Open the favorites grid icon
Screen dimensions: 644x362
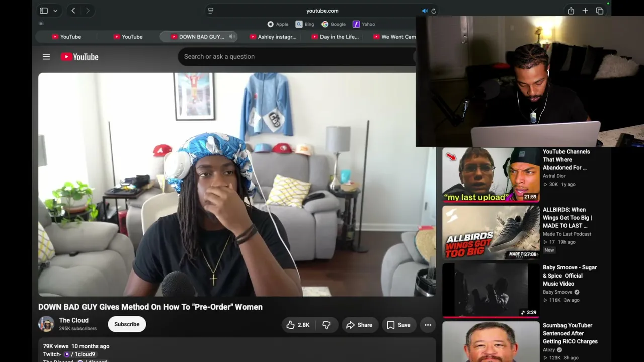tap(41, 24)
